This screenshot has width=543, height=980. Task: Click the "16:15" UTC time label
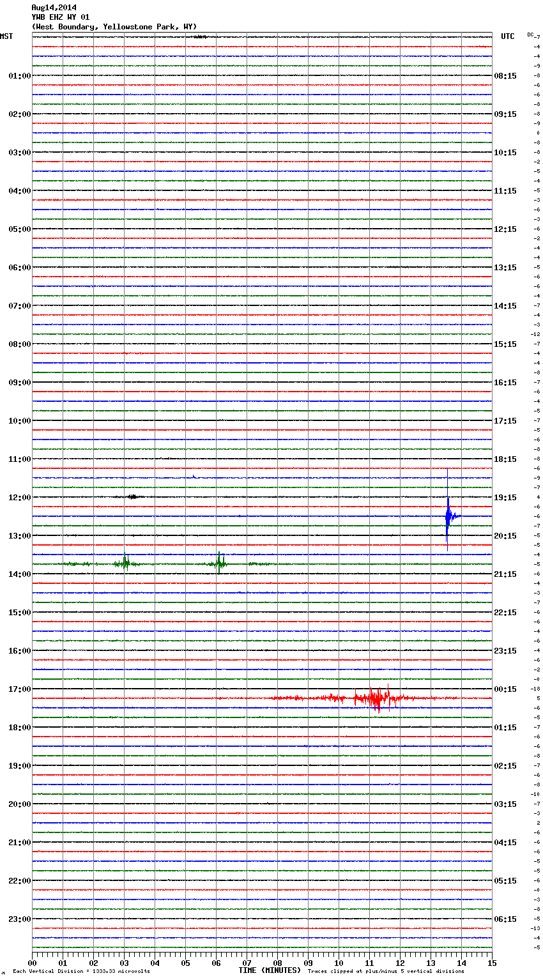point(505,383)
